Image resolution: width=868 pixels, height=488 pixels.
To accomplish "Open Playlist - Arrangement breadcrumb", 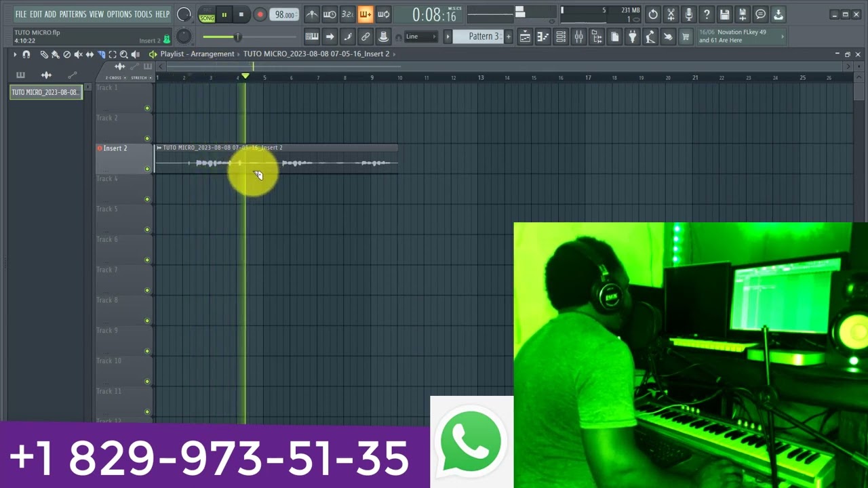I will coord(197,54).
